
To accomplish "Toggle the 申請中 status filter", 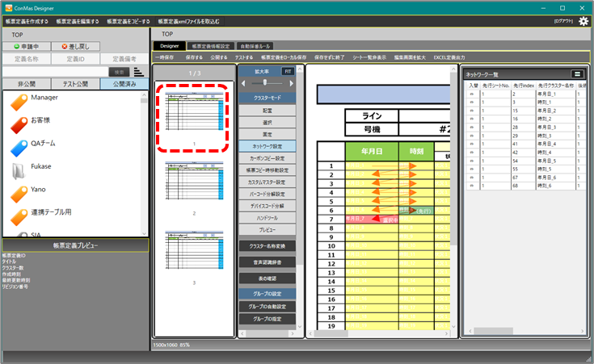I will click(27, 47).
